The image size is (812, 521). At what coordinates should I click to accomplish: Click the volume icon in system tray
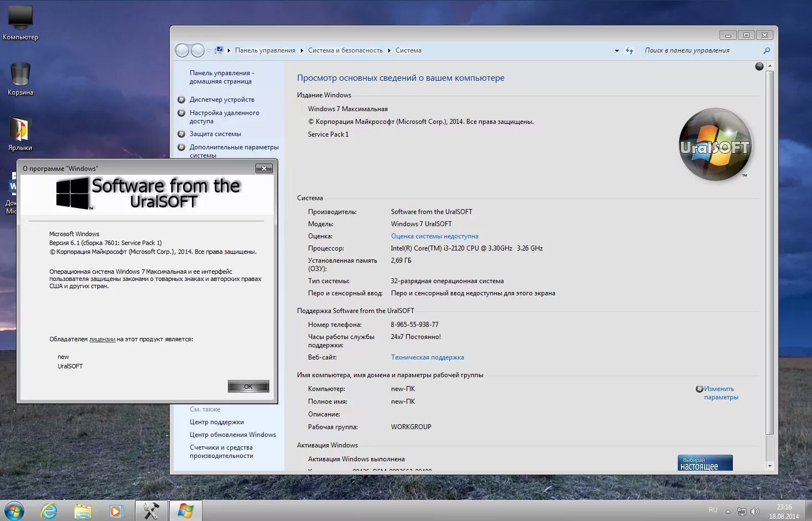[x=755, y=512]
